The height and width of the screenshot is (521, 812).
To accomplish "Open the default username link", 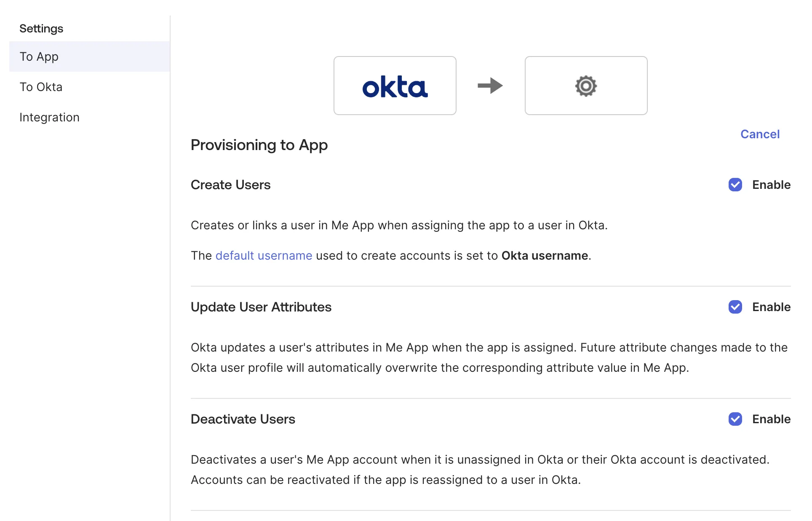I will click(264, 255).
